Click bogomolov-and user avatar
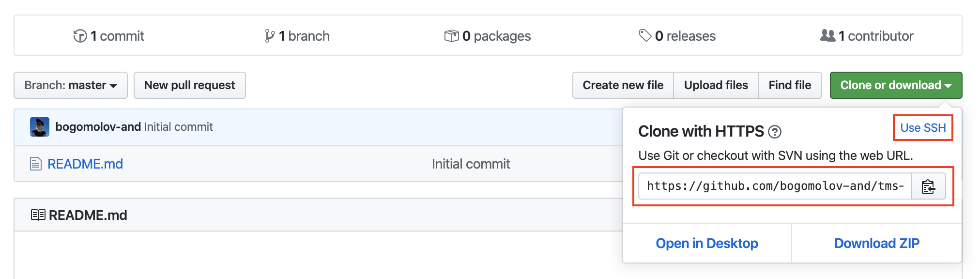 [x=40, y=127]
